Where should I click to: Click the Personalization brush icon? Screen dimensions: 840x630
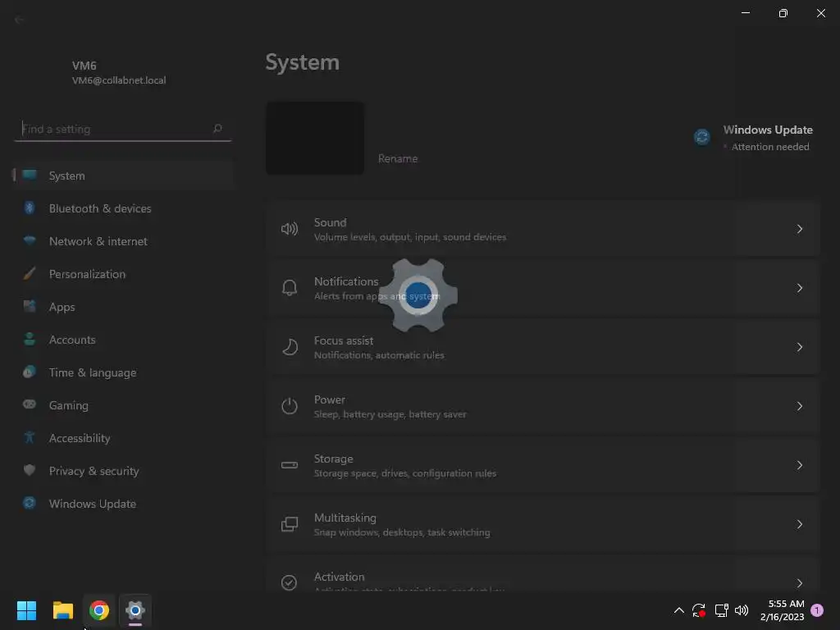(30, 274)
